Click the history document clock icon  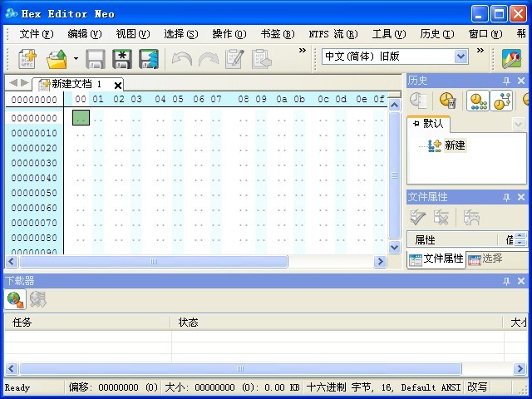point(418,101)
